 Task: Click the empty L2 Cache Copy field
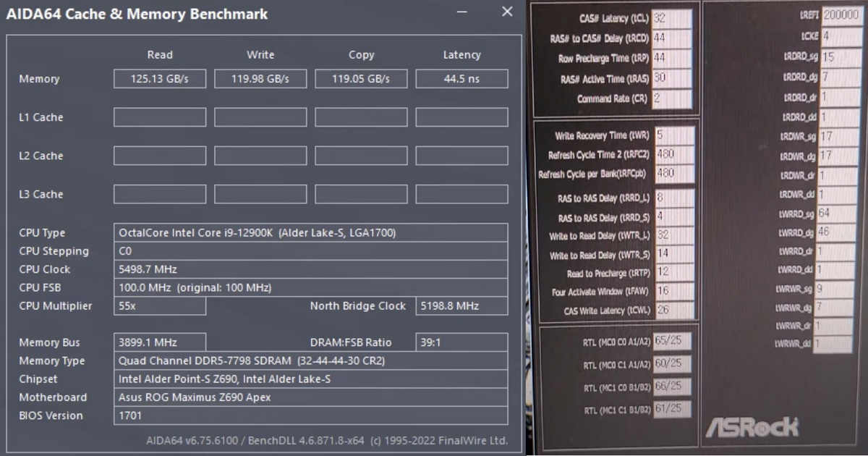tap(361, 156)
